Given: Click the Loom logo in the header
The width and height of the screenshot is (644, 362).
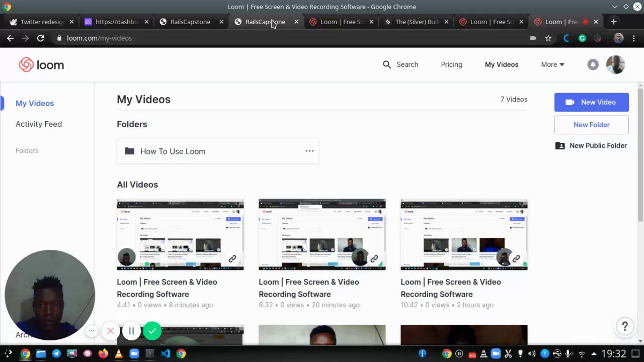Looking at the screenshot, I should point(41,65).
